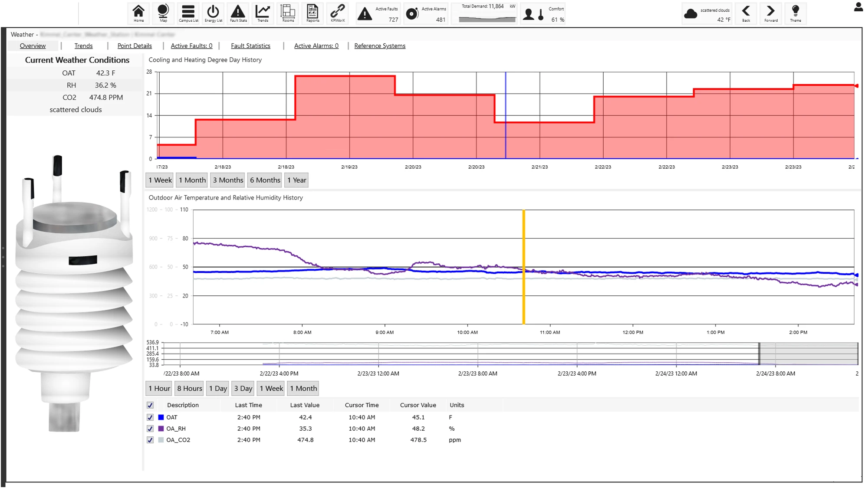Toggle the select-all header checkbox
This screenshot has width=868, height=488.
click(x=150, y=405)
